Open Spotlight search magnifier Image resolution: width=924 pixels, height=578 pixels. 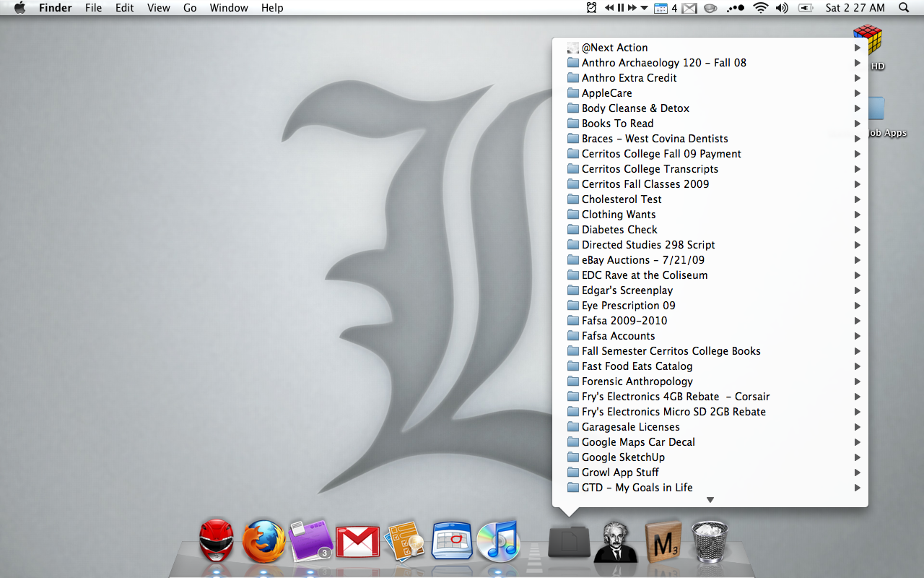coord(904,8)
